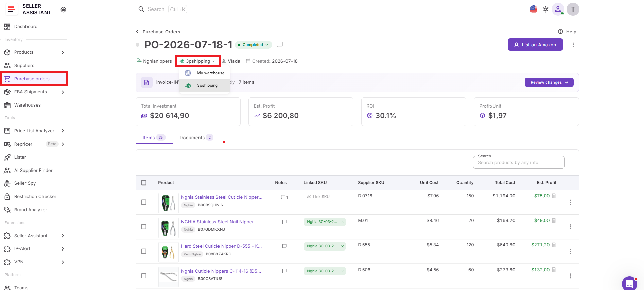
Task: Click the Brand Analyzer icon
Action: (7, 210)
